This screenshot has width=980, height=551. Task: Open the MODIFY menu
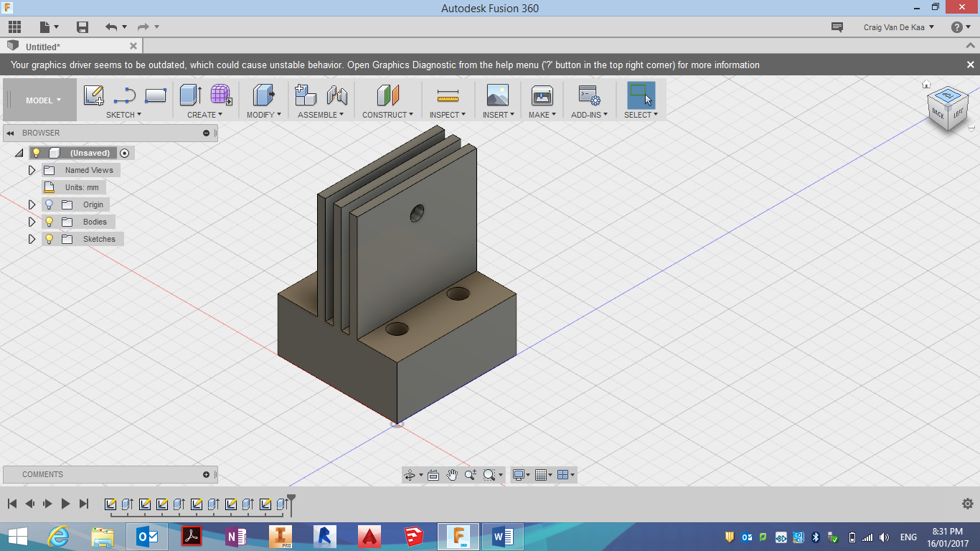point(264,115)
